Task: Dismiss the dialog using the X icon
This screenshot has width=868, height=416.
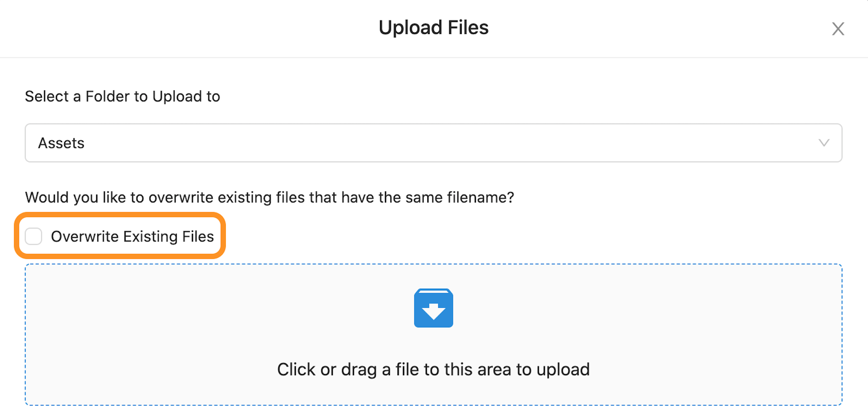Action: click(x=838, y=29)
